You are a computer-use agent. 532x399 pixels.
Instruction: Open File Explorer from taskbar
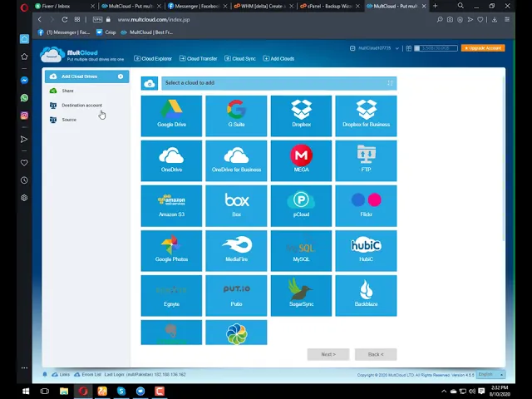pyautogui.click(x=64, y=392)
